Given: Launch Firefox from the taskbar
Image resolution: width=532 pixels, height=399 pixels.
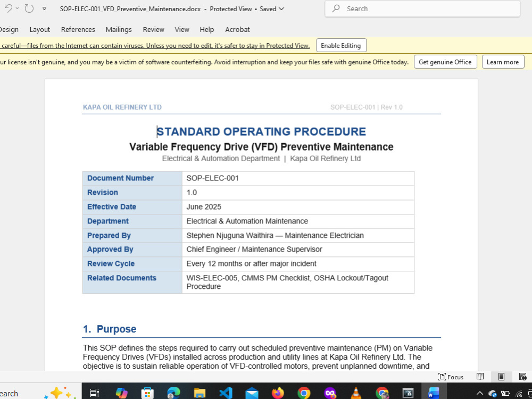Looking at the screenshot, I should (x=278, y=393).
